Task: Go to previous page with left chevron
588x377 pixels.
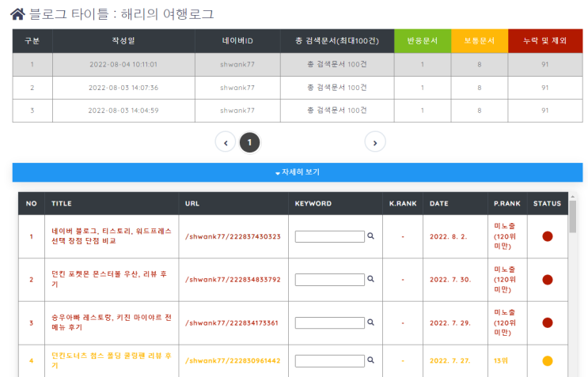Action: click(x=226, y=142)
